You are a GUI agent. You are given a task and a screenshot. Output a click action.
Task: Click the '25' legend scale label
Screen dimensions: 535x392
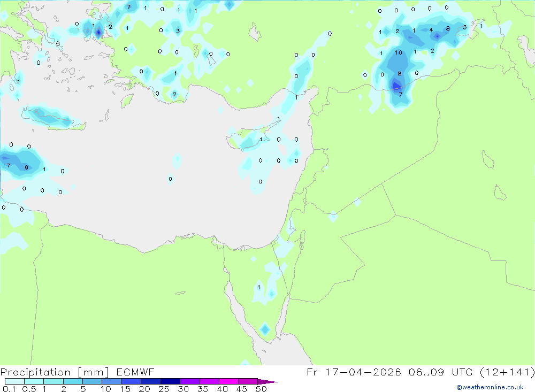(164, 389)
